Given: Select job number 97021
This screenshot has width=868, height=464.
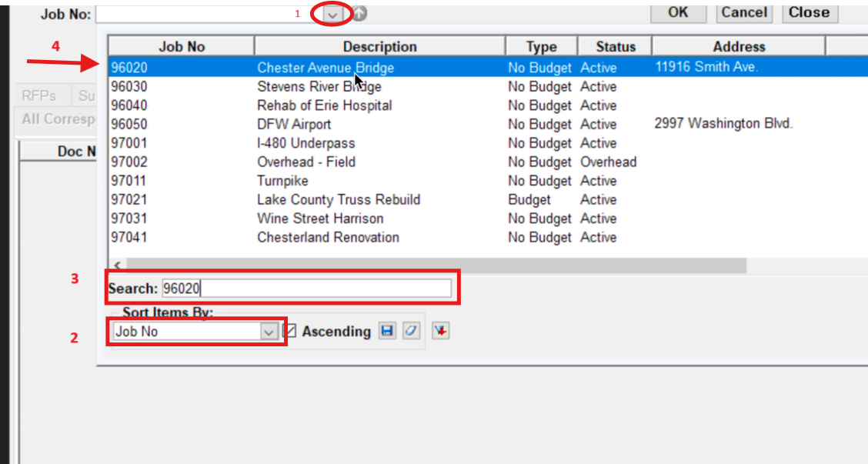Looking at the screenshot, I should [129, 200].
